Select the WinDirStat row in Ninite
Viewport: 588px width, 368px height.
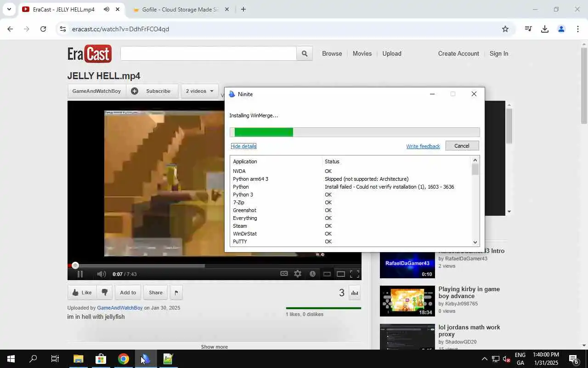click(351, 234)
